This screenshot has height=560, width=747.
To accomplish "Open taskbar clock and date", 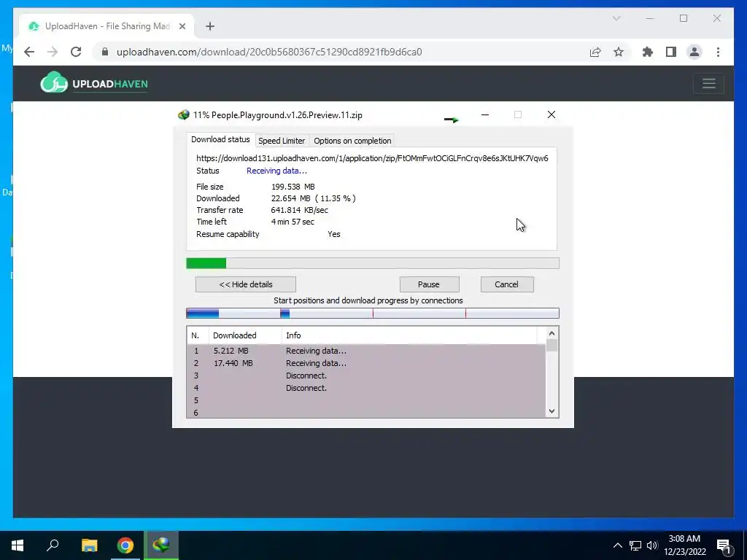I will 684,545.
